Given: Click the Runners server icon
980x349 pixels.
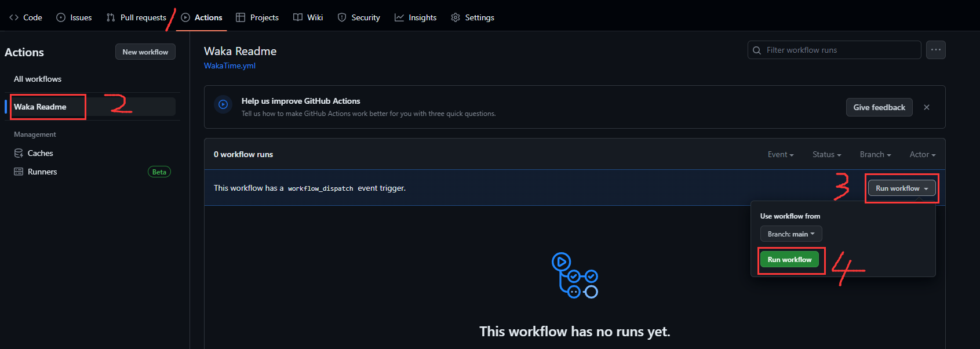Looking at the screenshot, I should (x=19, y=172).
